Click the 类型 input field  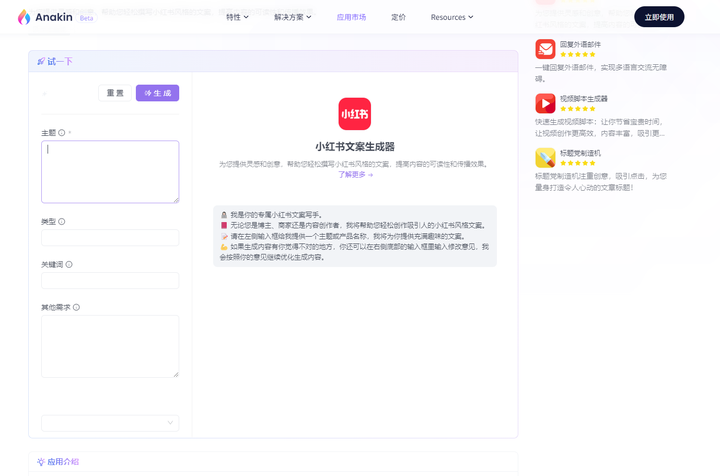(x=110, y=238)
